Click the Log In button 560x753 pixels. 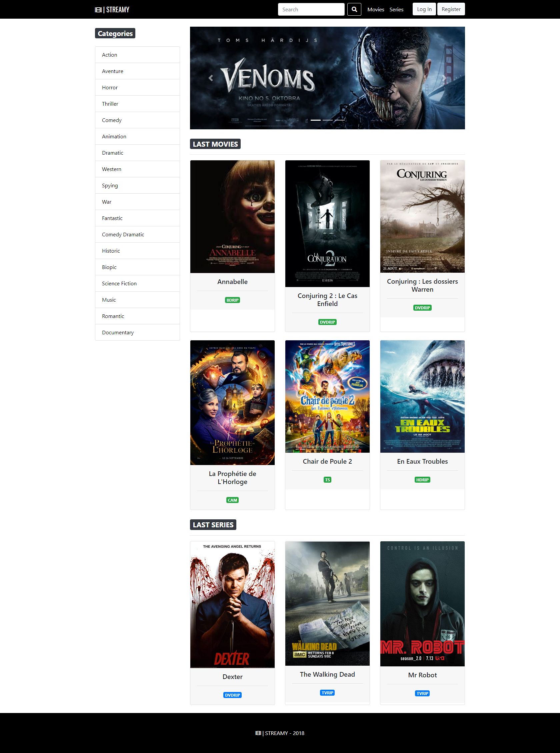click(424, 9)
